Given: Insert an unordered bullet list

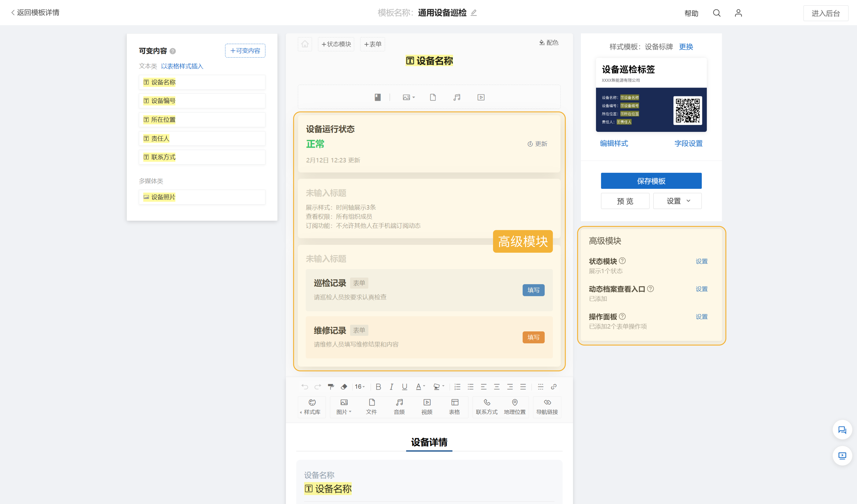Looking at the screenshot, I should coord(470,386).
